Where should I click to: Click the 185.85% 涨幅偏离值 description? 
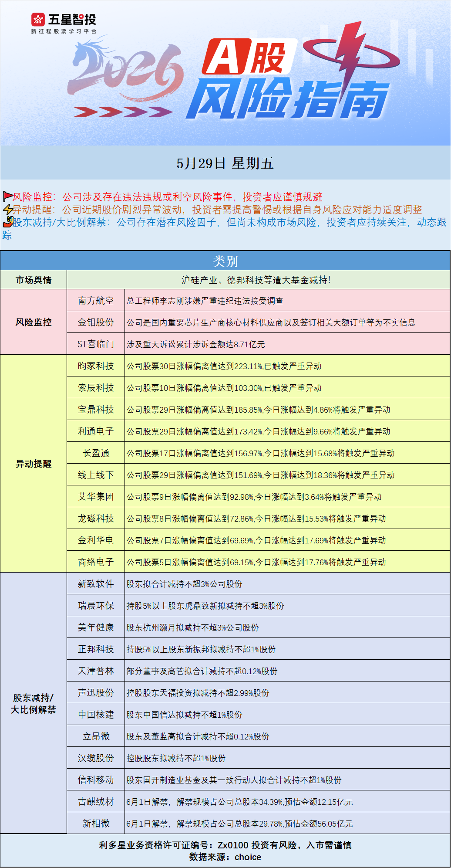tap(259, 410)
